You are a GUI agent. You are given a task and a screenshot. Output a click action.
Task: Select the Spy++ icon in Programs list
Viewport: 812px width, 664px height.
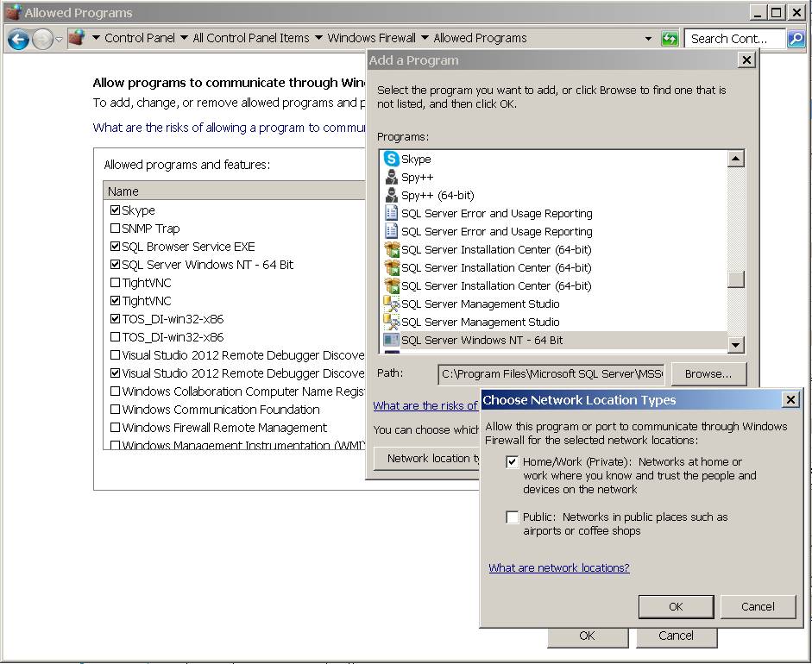(x=392, y=177)
